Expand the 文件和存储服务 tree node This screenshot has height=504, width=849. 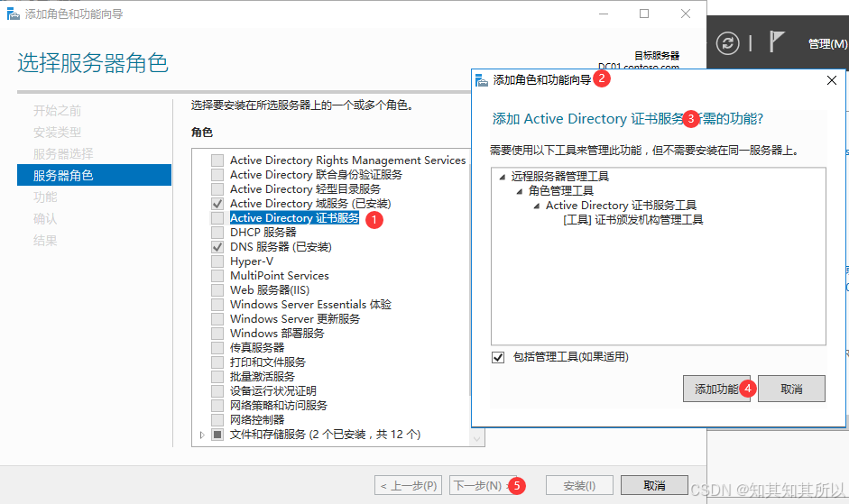[202, 435]
